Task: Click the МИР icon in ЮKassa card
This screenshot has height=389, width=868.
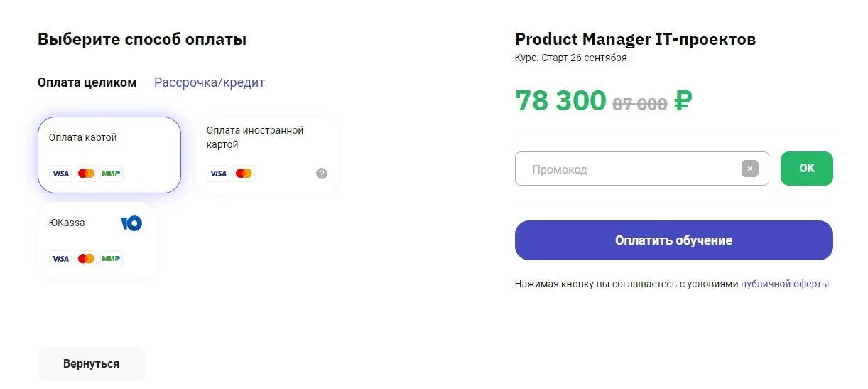Action: 111,259
